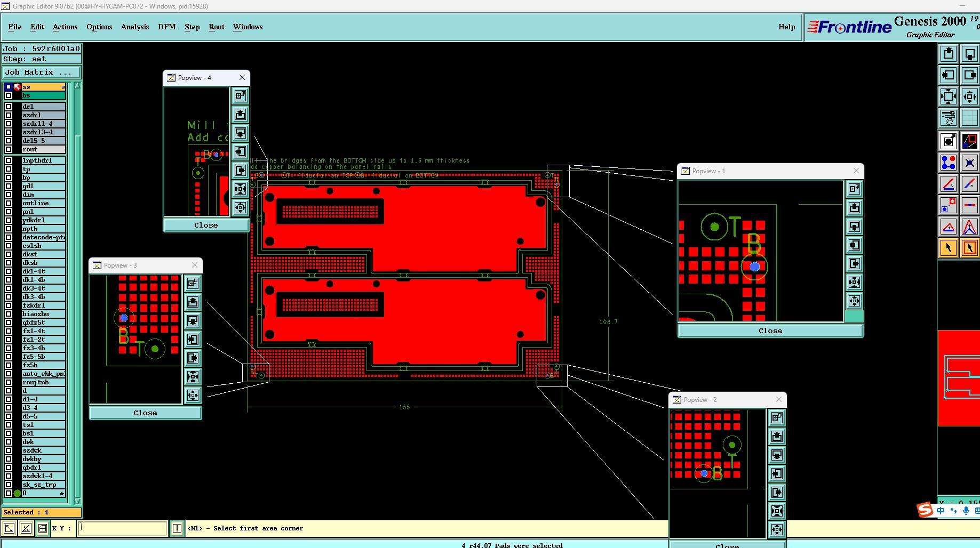Click top settings icon in Popview - 4
Viewport: 980px width, 548px height.
click(241, 95)
